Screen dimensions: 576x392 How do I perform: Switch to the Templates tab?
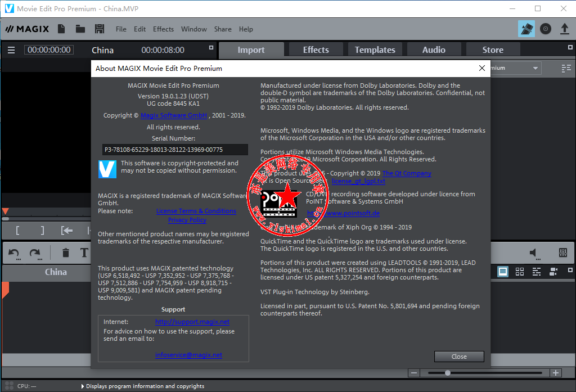tap(375, 50)
